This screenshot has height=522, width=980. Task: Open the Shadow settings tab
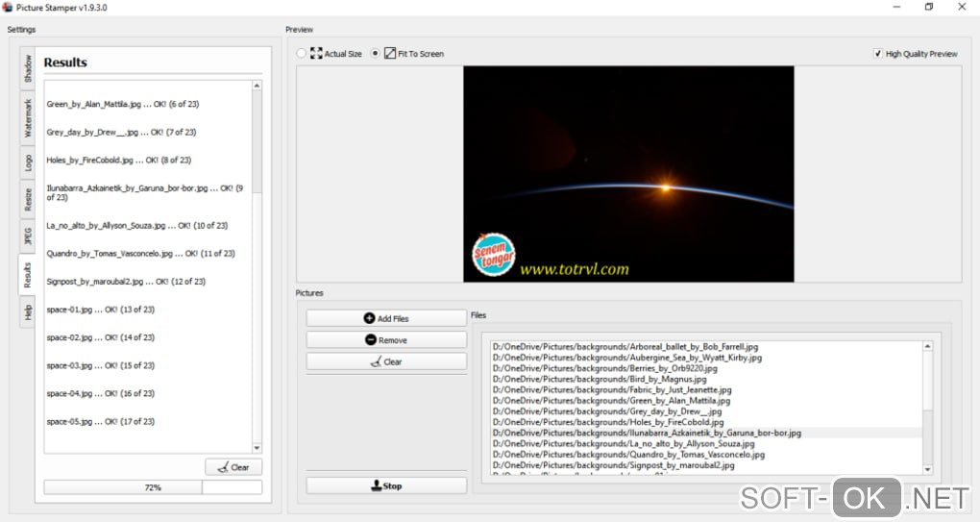(28, 68)
